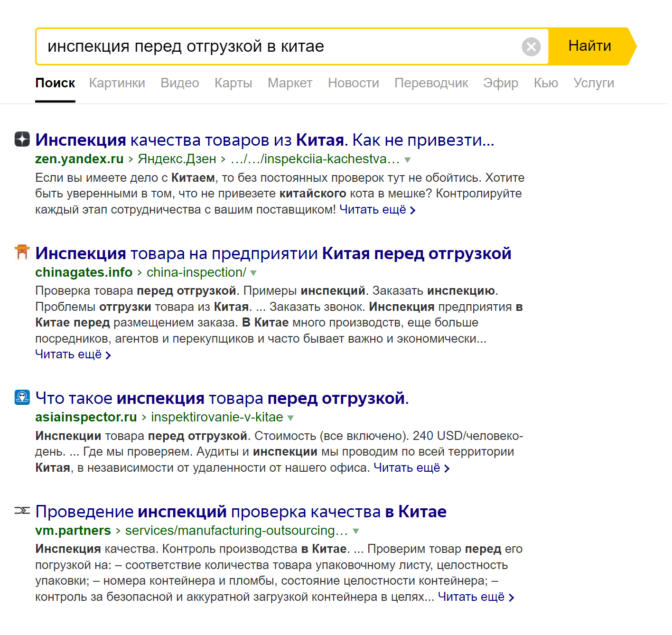Open result 'Инспекция качества товаров из Китая'
Screen dimensions: 672x635
(265, 140)
